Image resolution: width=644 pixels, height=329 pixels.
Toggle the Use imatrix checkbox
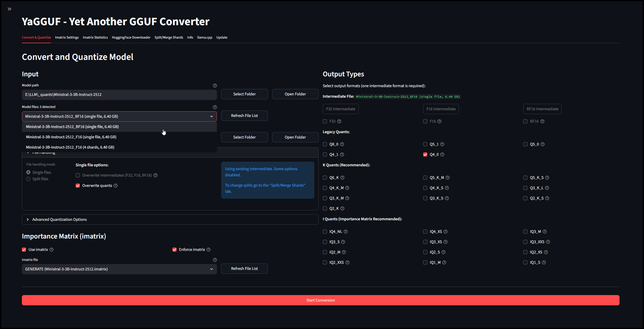[24, 250]
